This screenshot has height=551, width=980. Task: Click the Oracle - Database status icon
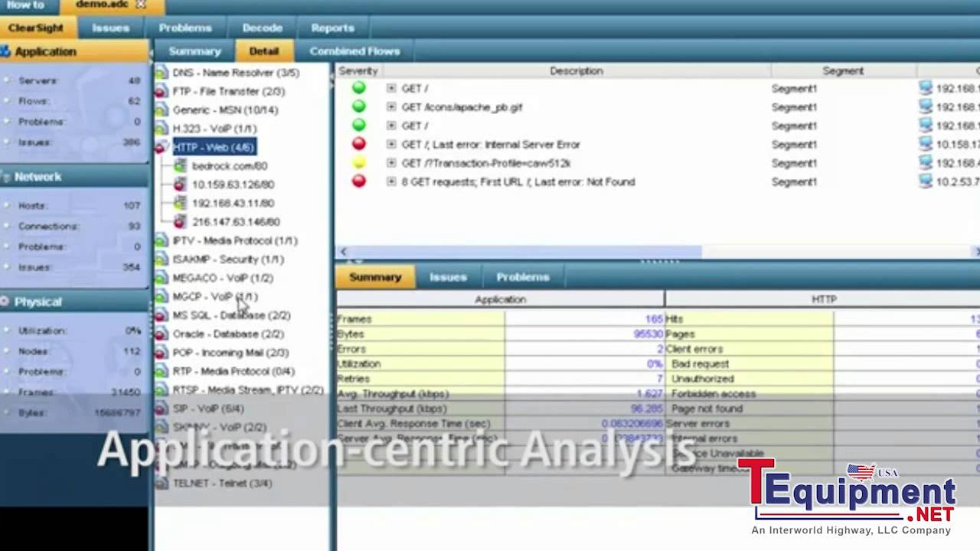coord(161,334)
